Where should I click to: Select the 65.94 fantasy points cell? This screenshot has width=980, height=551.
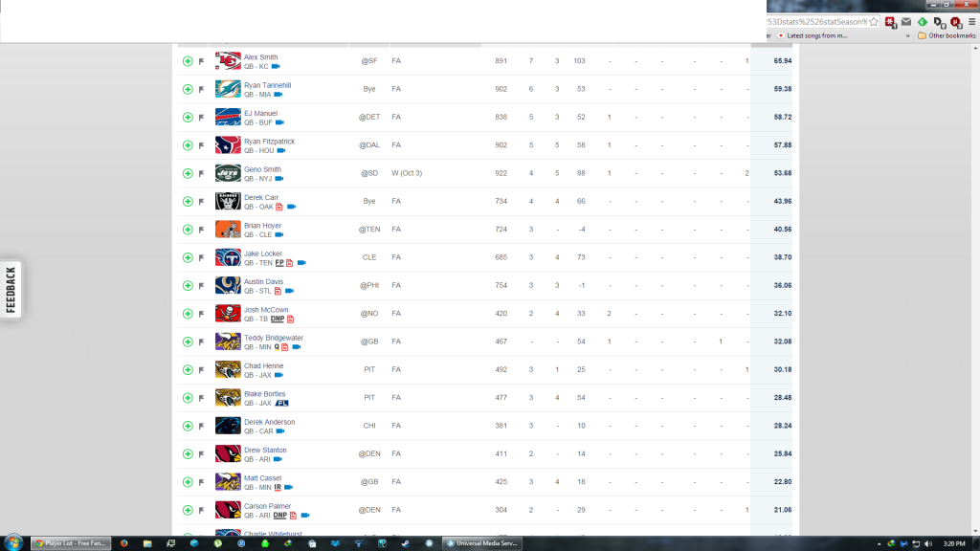pyautogui.click(x=783, y=61)
